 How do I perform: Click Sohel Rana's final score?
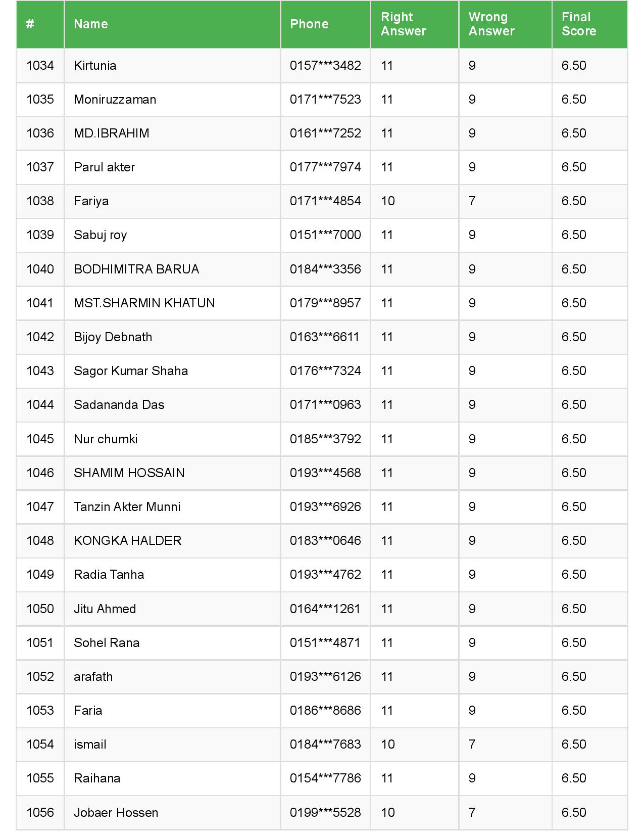pyautogui.click(x=574, y=642)
